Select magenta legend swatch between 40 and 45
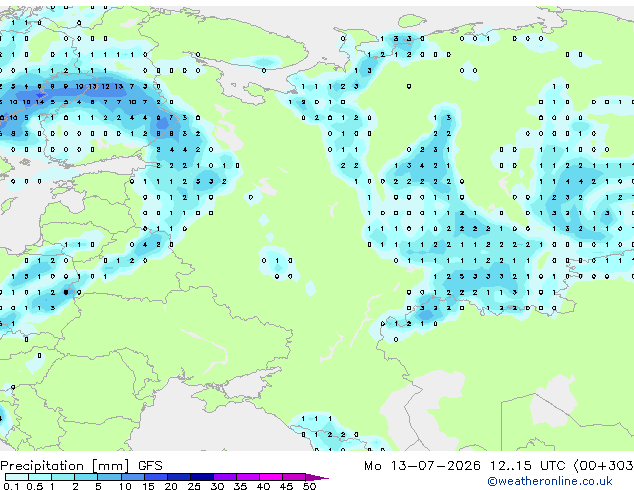The width and height of the screenshot is (634, 490). pos(271,477)
